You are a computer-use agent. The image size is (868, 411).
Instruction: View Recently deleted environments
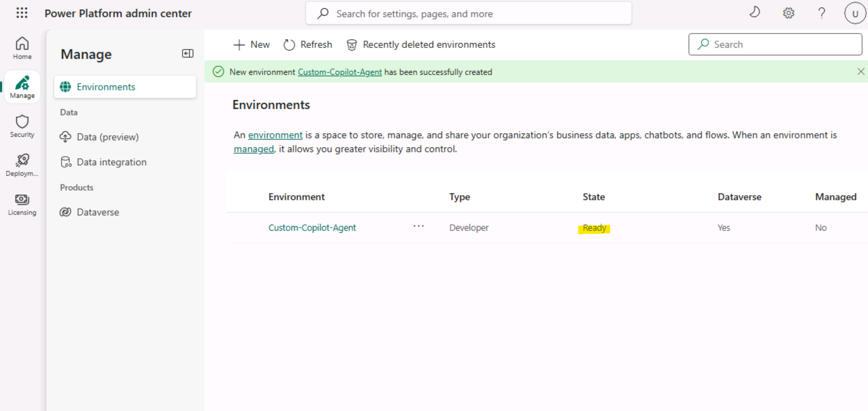pos(421,45)
